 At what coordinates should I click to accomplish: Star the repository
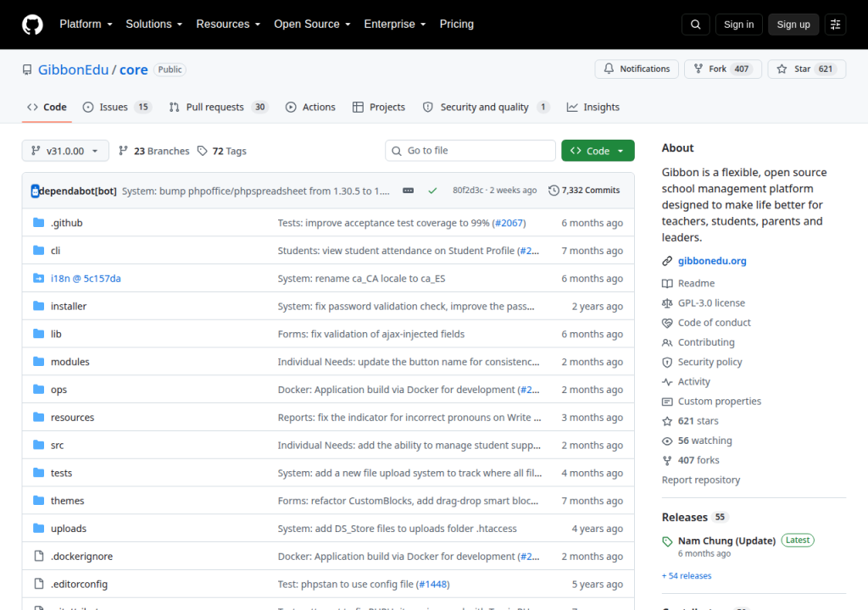point(807,69)
